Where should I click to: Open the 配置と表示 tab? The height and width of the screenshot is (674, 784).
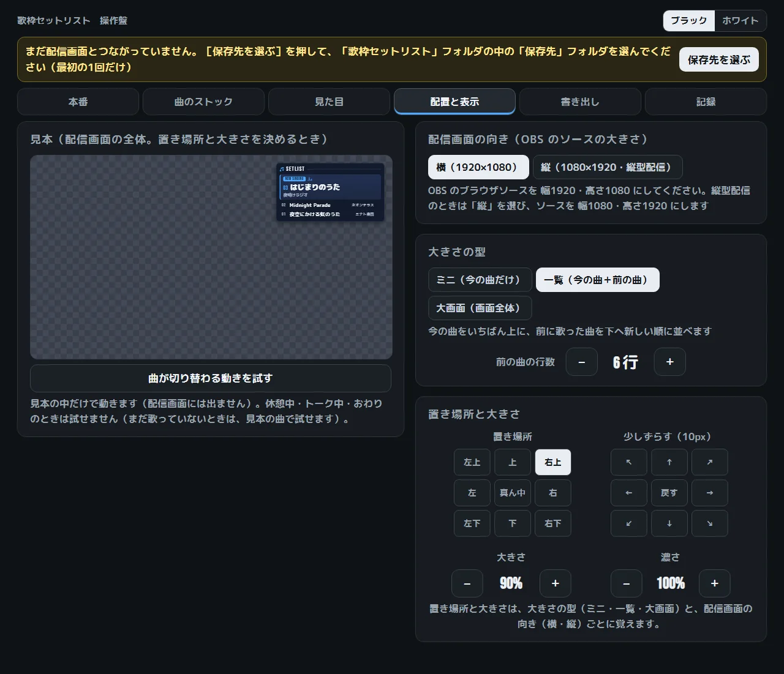click(x=454, y=102)
